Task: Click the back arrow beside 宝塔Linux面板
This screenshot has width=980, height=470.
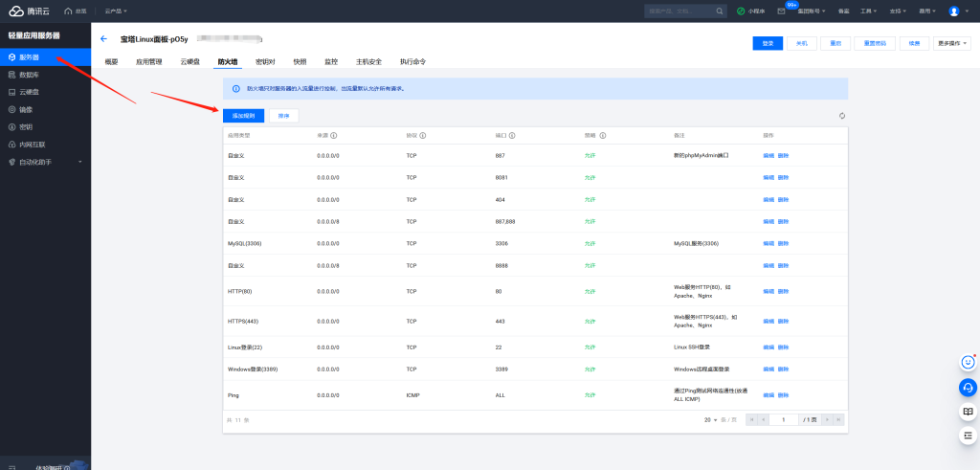Action: tap(103, 39)
